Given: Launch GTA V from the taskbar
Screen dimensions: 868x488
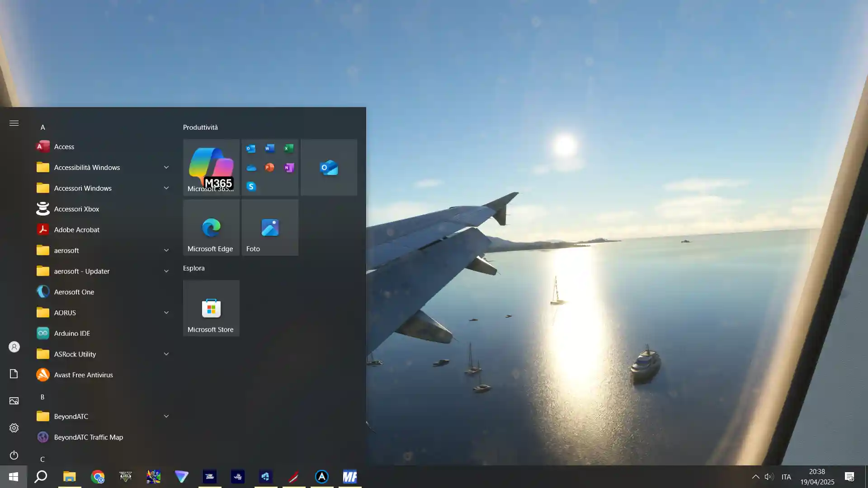Looking at the screenshot, I should (125, 477).
